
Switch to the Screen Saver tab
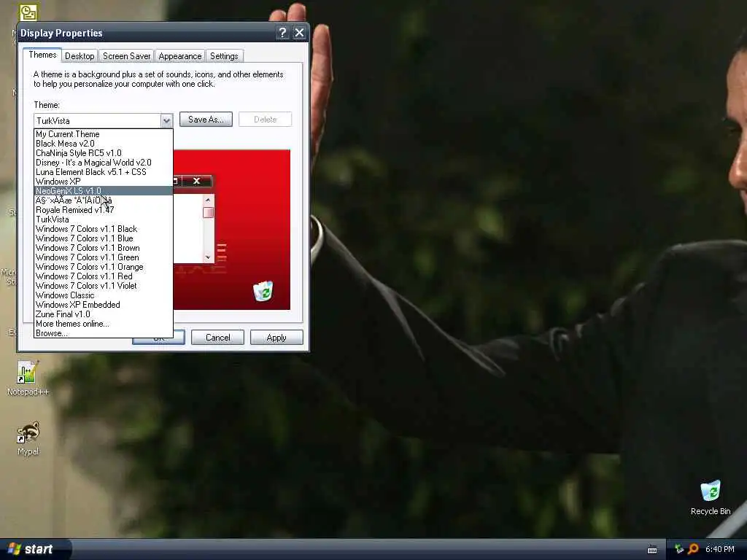127,56
